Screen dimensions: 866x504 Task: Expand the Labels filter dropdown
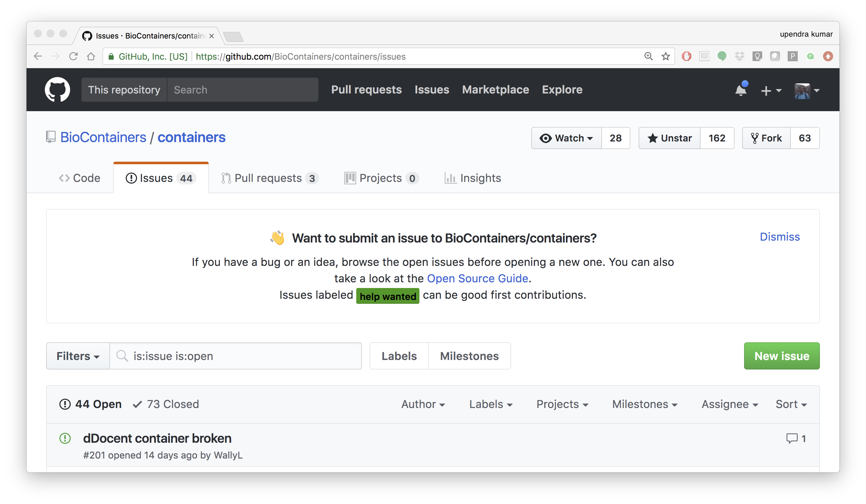[491, 404]
